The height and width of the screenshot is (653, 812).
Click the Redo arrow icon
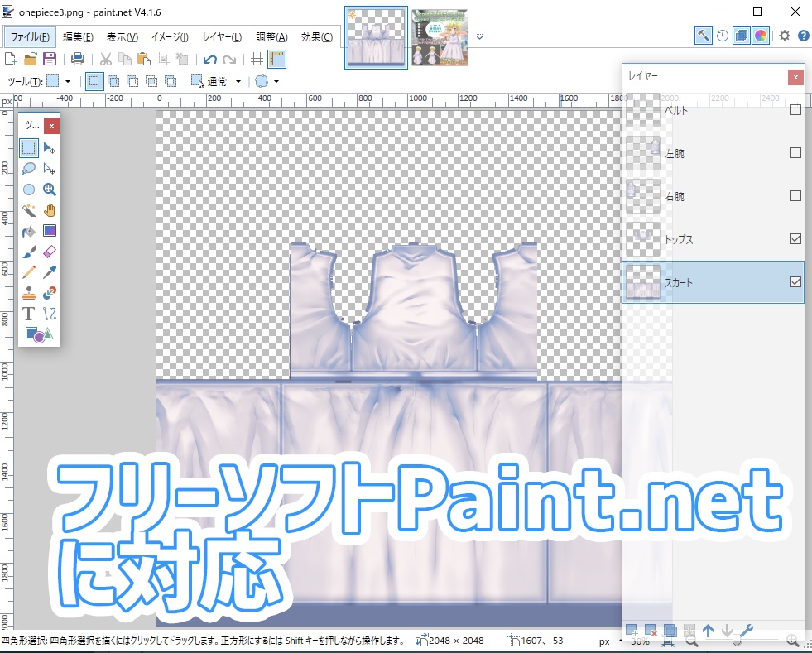(x=229, y=59)
